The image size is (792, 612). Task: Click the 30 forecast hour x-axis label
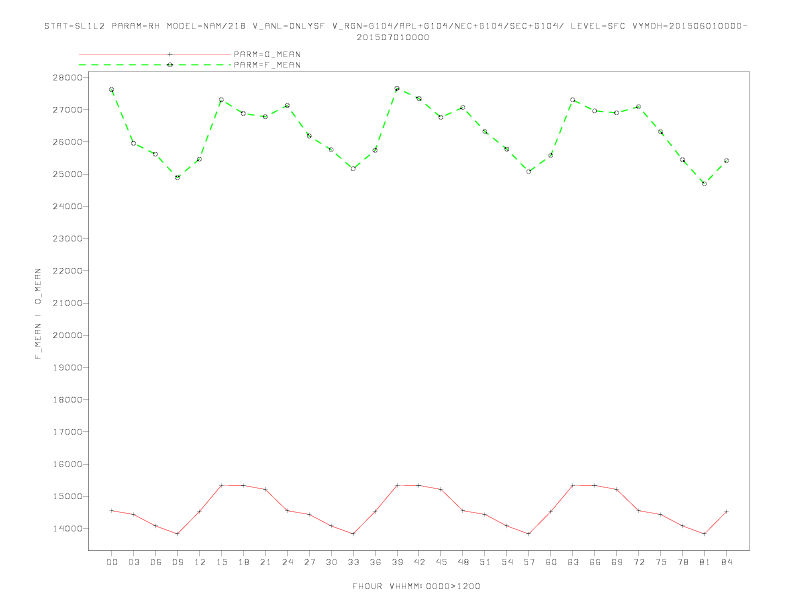(331, 562)
